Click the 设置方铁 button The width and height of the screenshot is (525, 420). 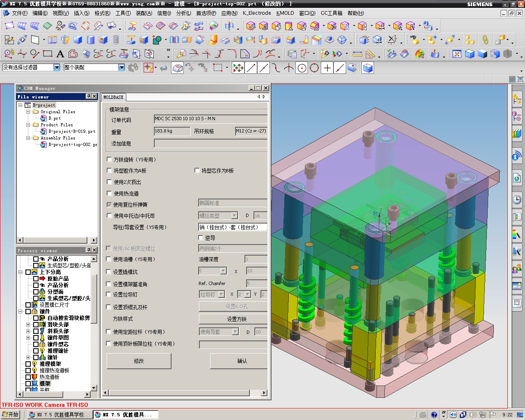(x=233, y=319)
